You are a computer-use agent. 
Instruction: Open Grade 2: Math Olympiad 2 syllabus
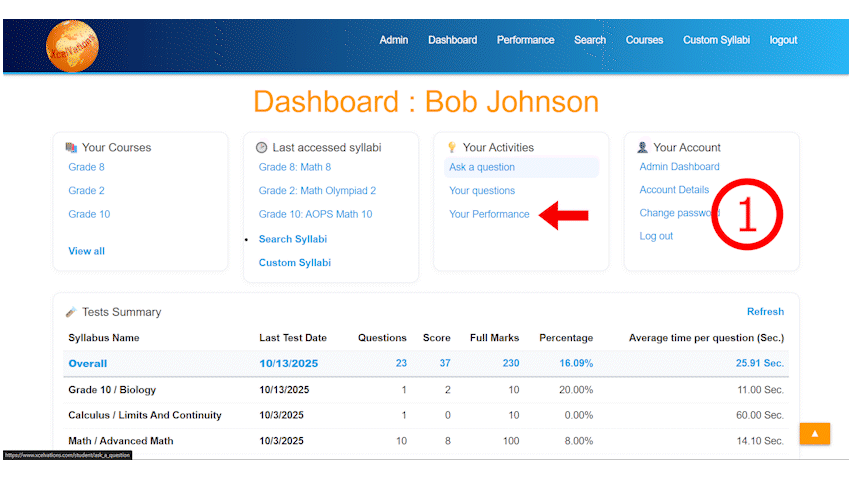(318, 191)
